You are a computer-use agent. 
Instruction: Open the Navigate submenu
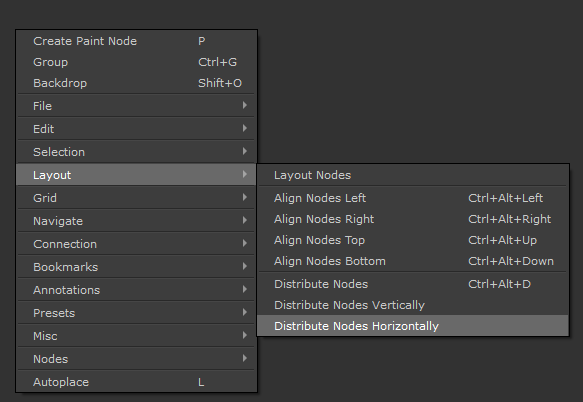coord(136,221)
